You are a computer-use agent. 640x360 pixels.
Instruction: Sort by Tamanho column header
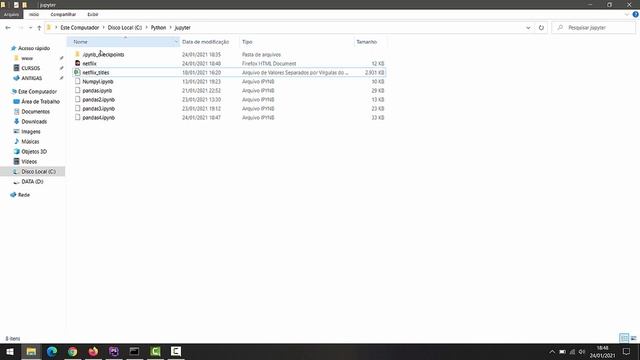point(366,42)
